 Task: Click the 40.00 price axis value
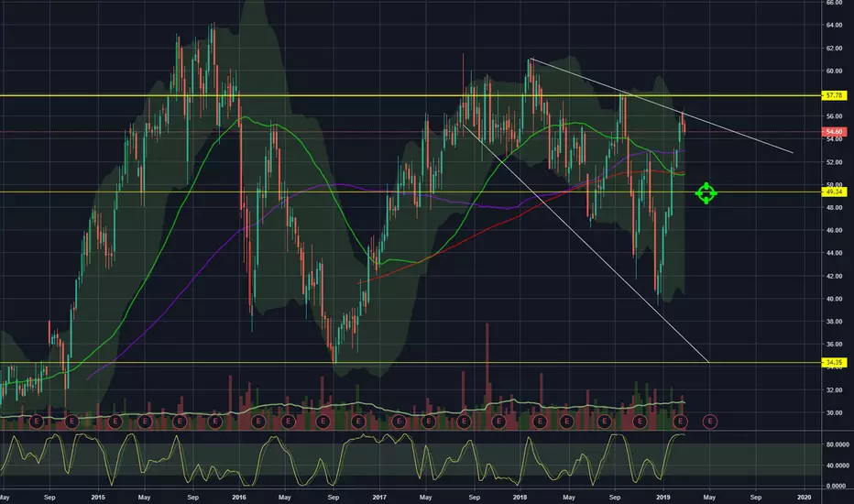pos(834,299)
